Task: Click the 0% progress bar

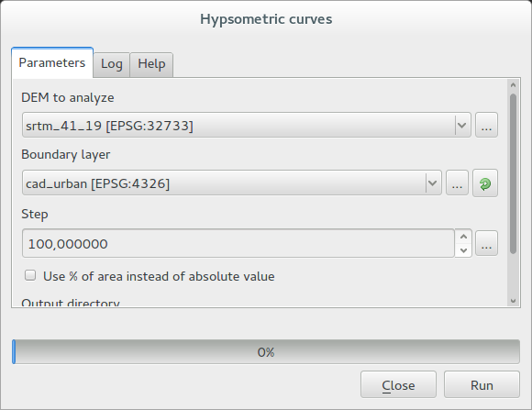Action: (266, 352)
